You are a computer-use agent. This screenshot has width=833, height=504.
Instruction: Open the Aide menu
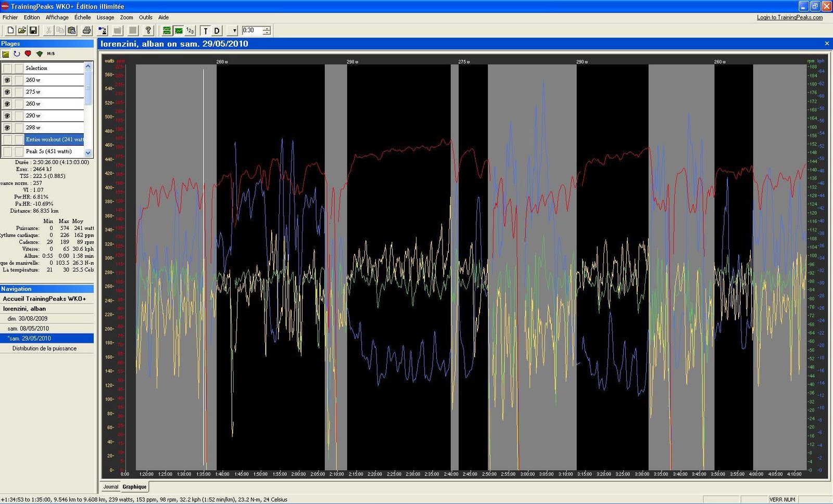[x=163, y=17]
